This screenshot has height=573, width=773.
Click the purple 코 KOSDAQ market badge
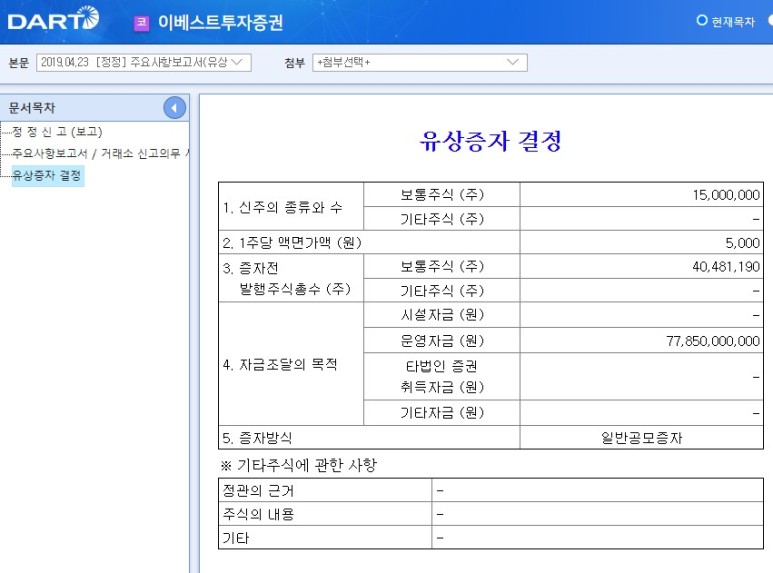[141, 23]
